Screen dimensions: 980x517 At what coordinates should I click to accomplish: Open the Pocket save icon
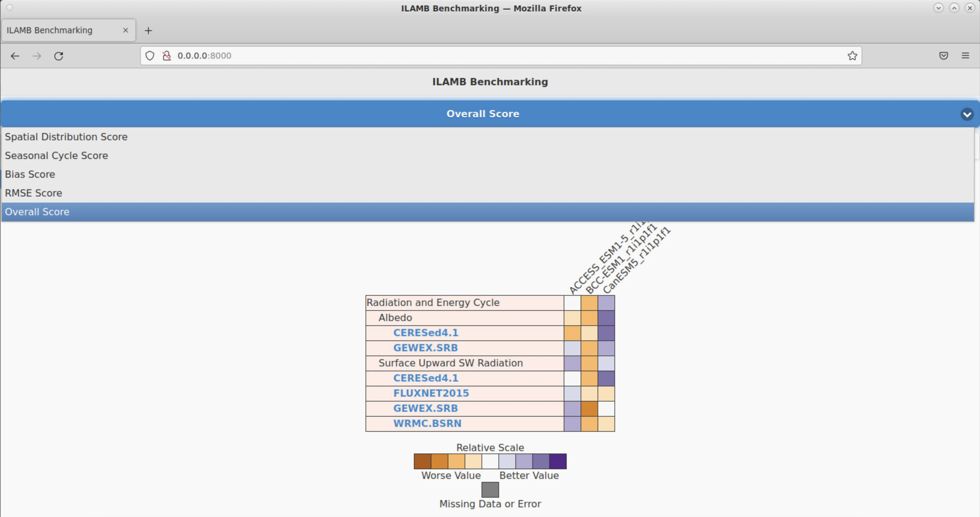coord(943,56)
